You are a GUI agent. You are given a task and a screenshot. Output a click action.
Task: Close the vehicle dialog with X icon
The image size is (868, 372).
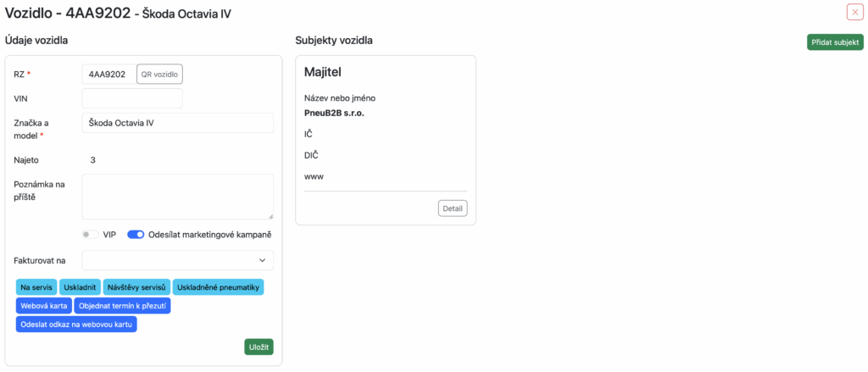pyautogui.click(x=854, y=12)
